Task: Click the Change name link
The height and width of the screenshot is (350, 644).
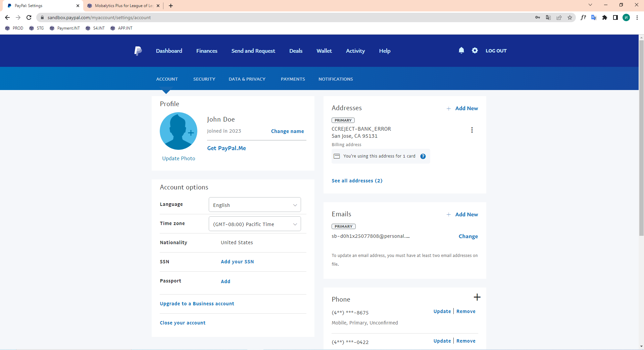Action: (288, 131)
